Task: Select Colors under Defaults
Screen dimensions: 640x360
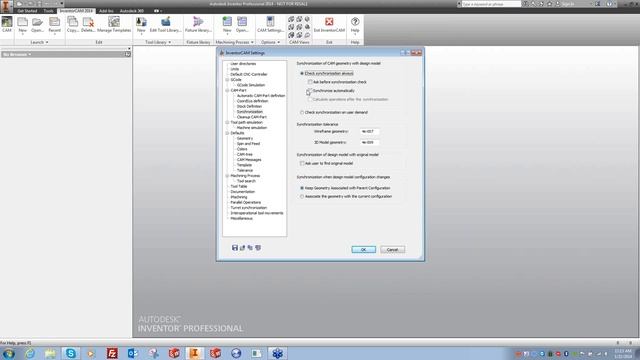Action: click(242, 149)
